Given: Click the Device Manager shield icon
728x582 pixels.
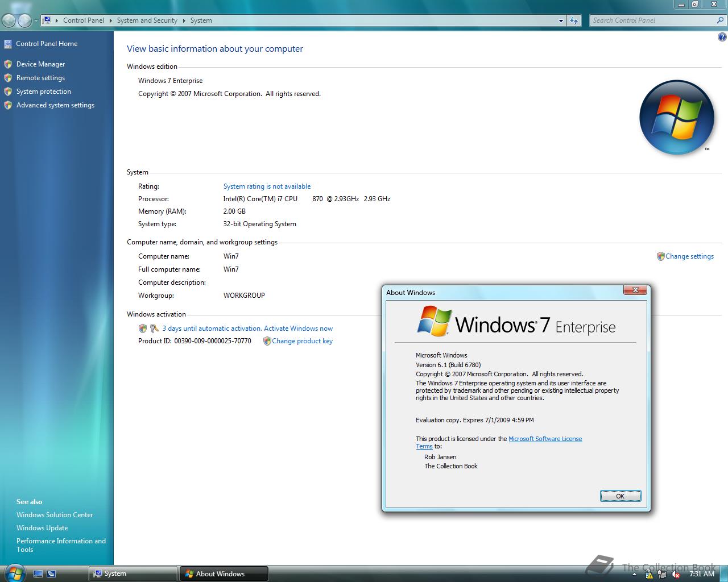Looking at the screenshot, I should pos(8,64).
